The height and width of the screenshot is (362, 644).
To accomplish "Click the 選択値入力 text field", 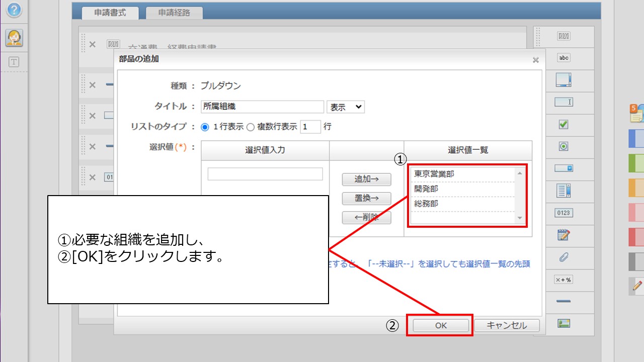I will 265,174.
